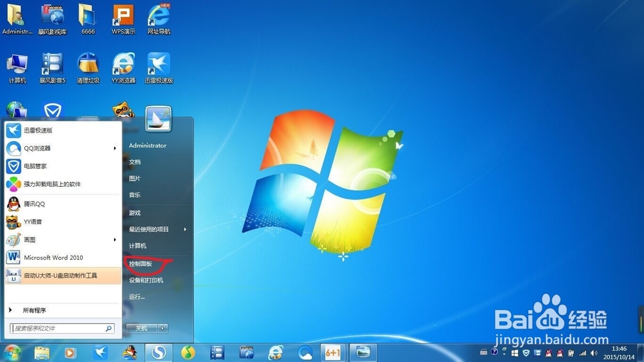Click the 关机 shutdown button
The height and width of the screenshot is (362, 644).
pyautogui.click(x=142, y=329)
